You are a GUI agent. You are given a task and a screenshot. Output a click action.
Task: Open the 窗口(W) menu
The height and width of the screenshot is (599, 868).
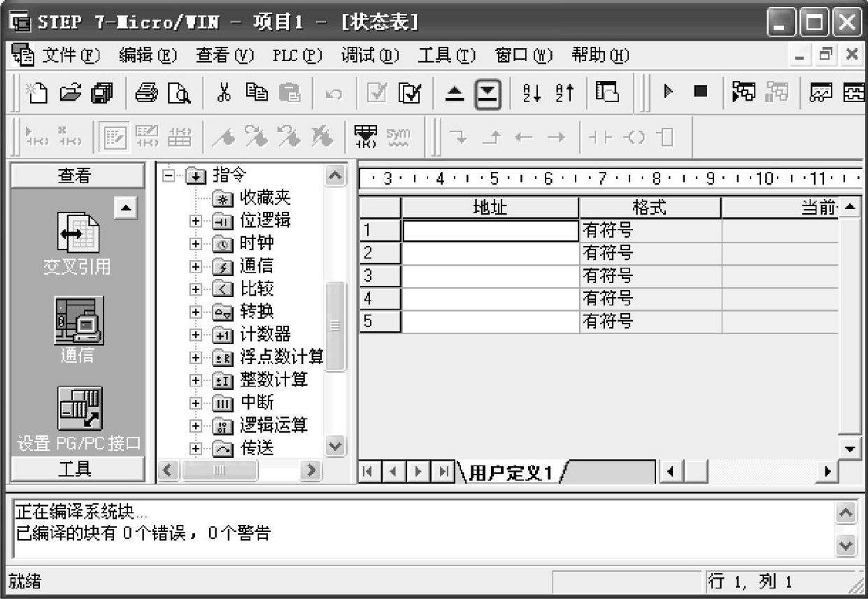coord(523,55)
